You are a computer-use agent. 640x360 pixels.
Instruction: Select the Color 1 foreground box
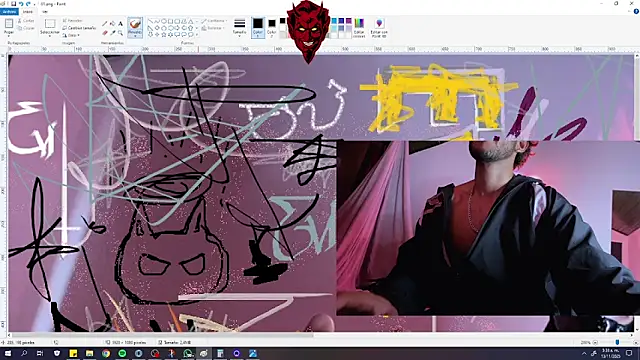pyautogui.click(x=258, y=27)
